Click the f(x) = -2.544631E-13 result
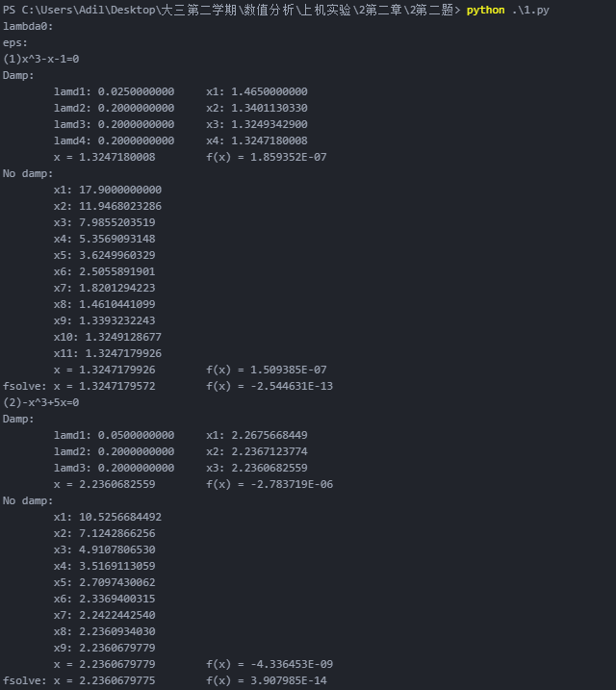Viewport: 616px width, 690px height. pyautogui.click(x=269, y=386)
